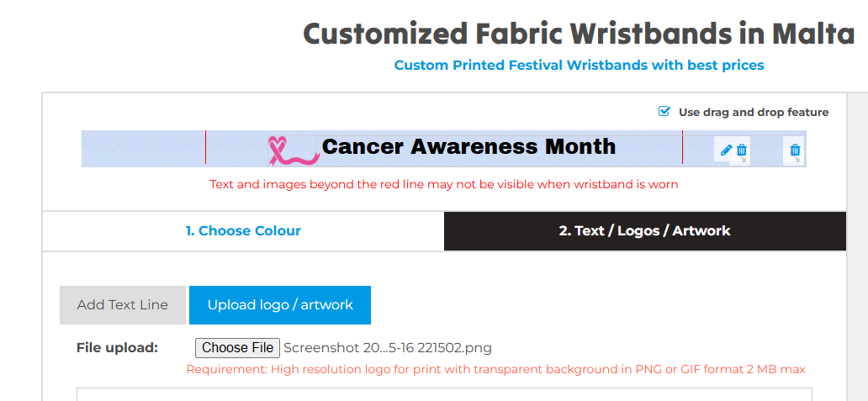The width and height of the screenshot is (868, 401).
Task: Click the "Custom Printed Festival Wristbands" subtitle
Action: (x=579, y=66)
